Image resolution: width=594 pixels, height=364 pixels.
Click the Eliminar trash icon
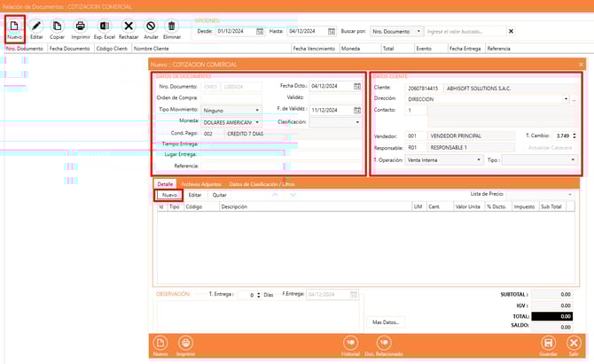click(x=172, y=26)
